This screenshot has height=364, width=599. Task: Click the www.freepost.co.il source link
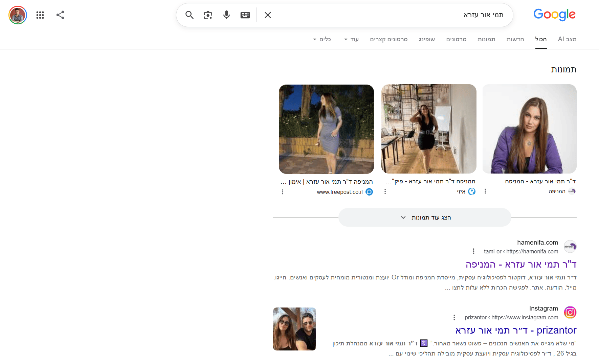pyautogui.click(x=340, y=192)
